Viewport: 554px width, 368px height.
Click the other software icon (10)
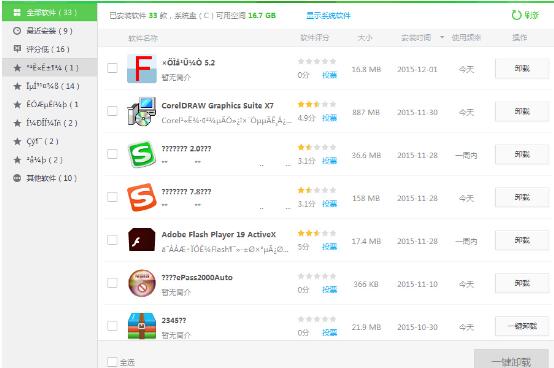[x=17, y=178]
